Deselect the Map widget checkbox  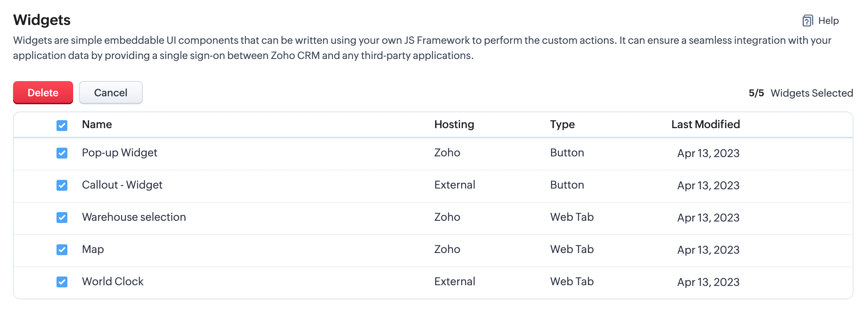tap(62, 250)
